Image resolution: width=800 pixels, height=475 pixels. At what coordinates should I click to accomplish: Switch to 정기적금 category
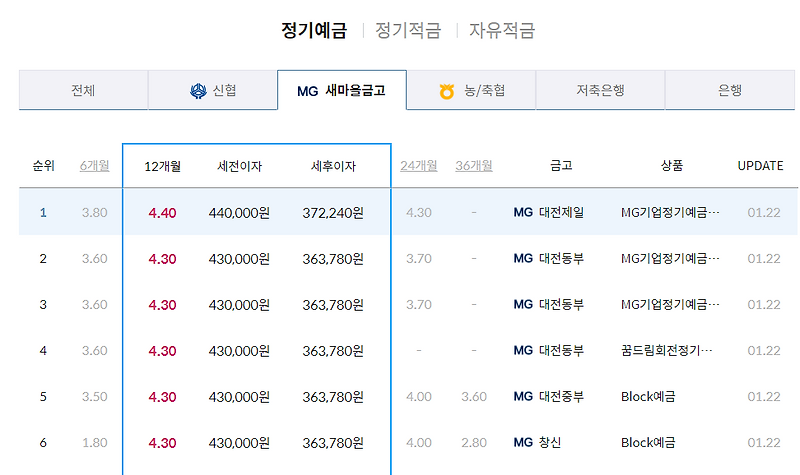408,30
